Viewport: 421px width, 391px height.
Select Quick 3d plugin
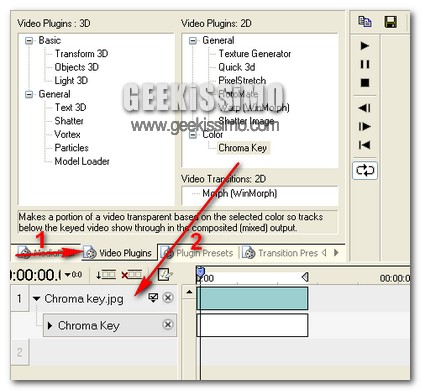coord(237,67)
